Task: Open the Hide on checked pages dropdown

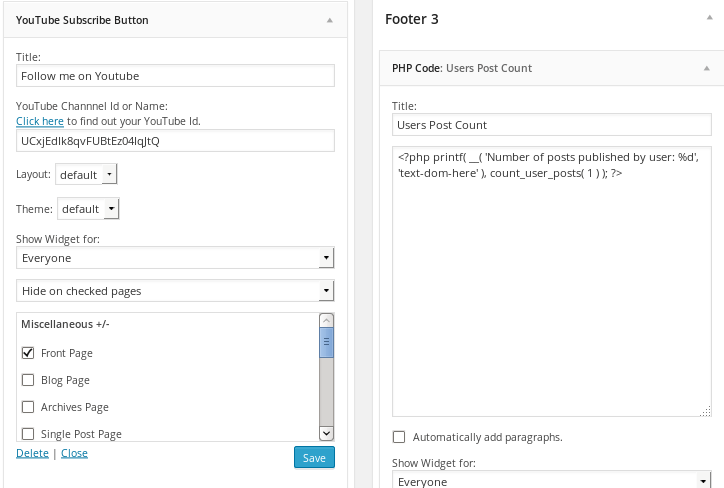Action: pos(175,291)
